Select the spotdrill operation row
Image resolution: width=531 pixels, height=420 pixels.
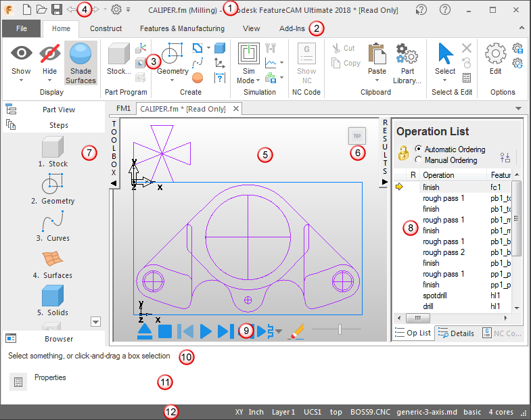[x=452, y=296]
